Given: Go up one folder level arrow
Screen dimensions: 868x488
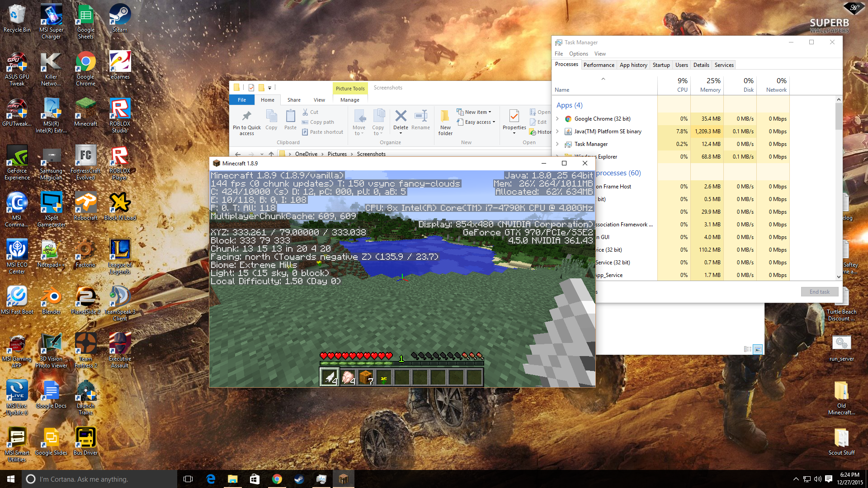Looking at the screenshot, I should pos(271,154).
